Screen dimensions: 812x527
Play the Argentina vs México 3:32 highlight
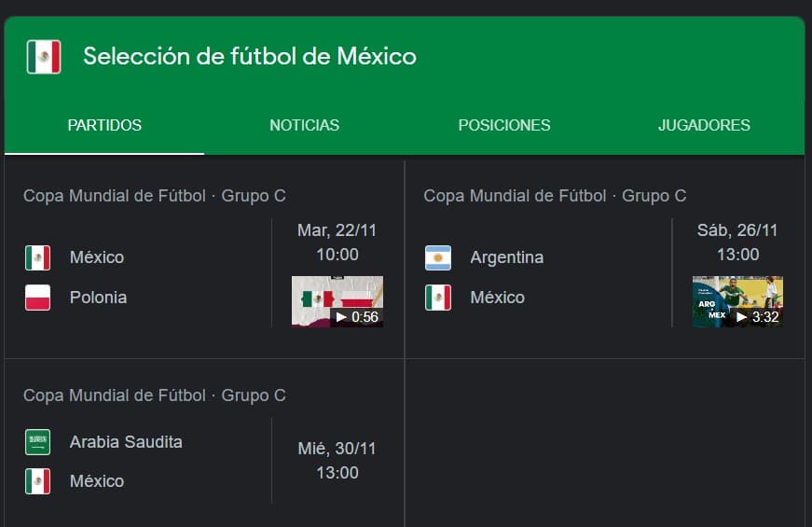click(x=737, y=301)
